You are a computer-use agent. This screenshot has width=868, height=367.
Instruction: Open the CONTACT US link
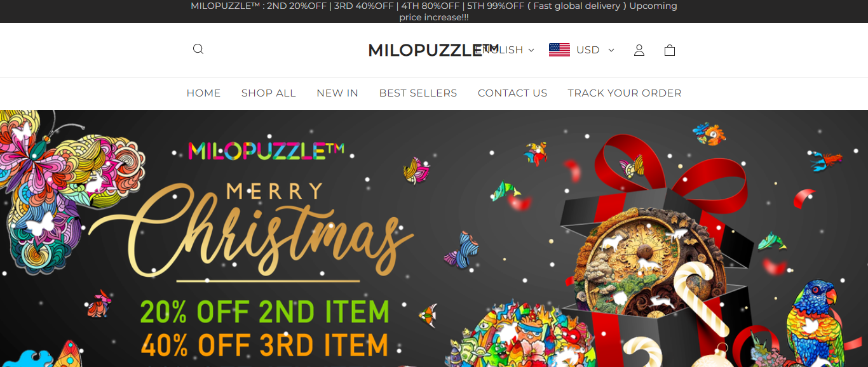click(512, 93)
